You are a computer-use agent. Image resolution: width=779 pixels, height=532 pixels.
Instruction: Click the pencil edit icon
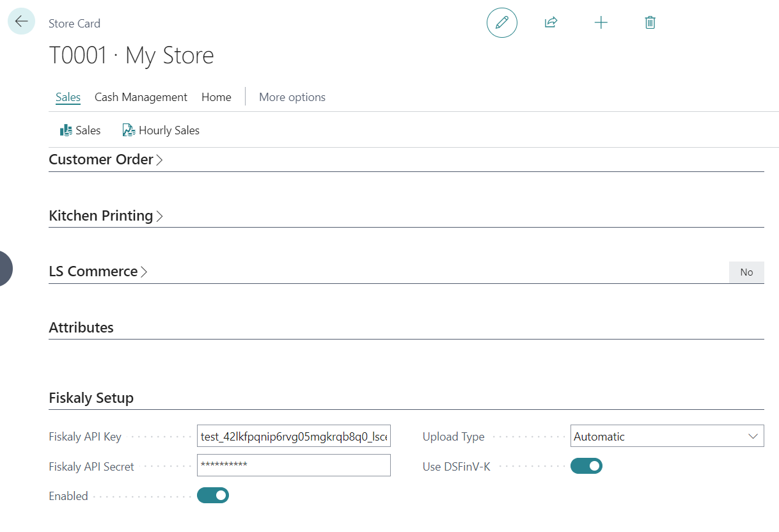[x=502, y=22]
